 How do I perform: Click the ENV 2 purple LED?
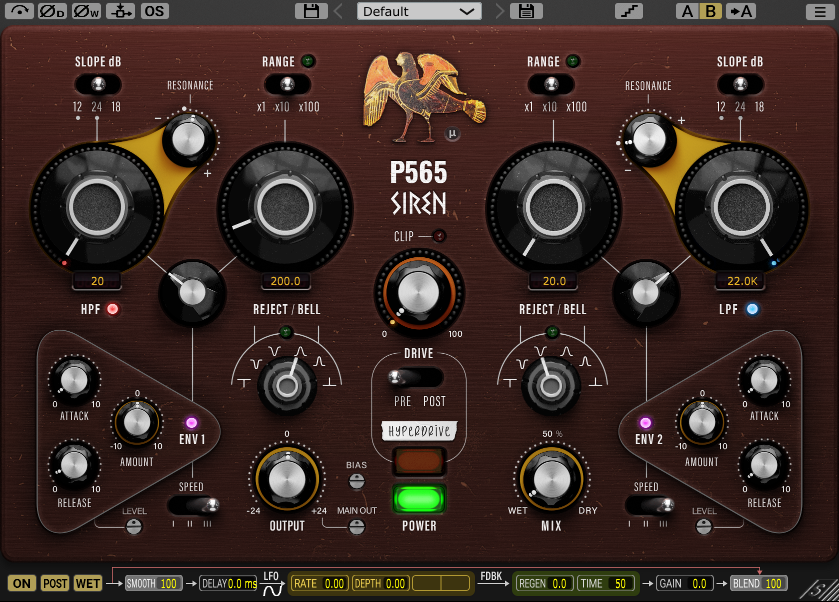(645, 423)
